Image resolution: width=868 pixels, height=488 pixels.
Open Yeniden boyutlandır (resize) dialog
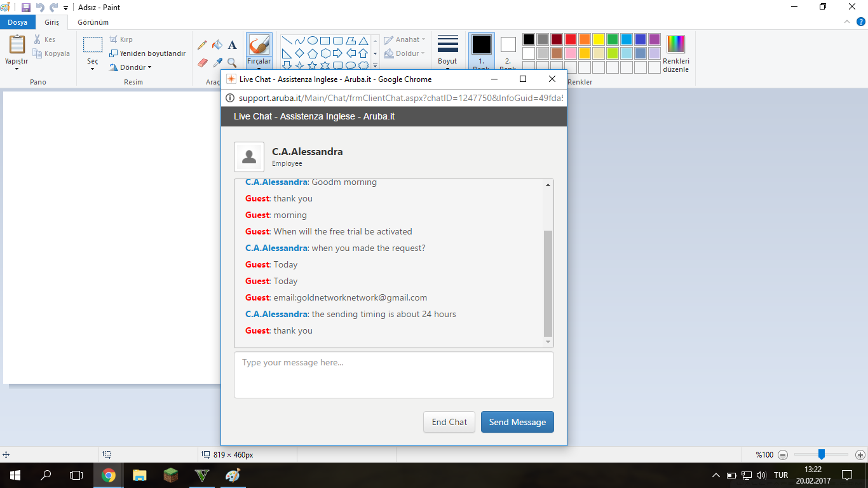pyautogui.click(x=147, y=53)
